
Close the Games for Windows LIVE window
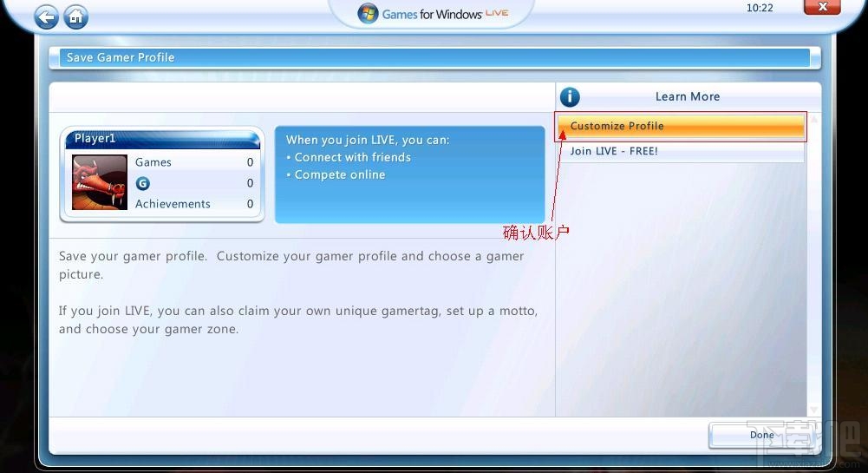(x=823, y=7)
